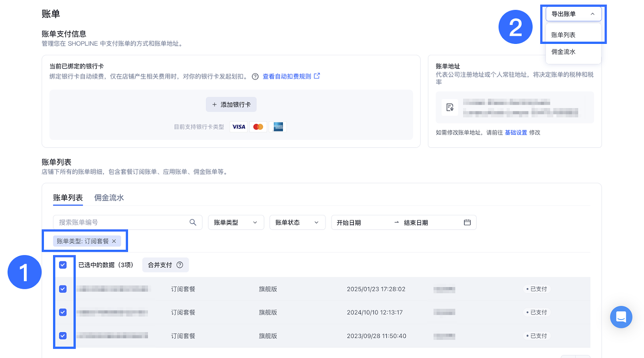Focus the 搜索账单编号 search field

[121, 222]
